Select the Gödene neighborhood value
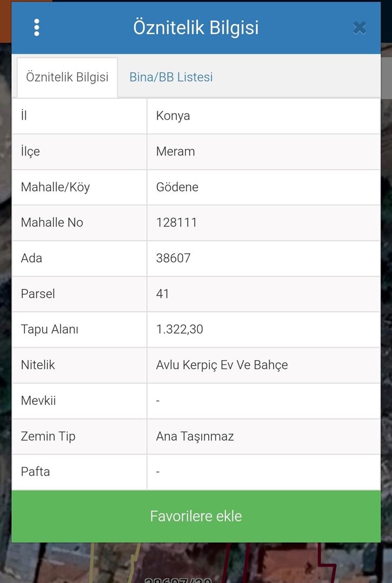This screenshot has width=392, height=583. (177, 187)
